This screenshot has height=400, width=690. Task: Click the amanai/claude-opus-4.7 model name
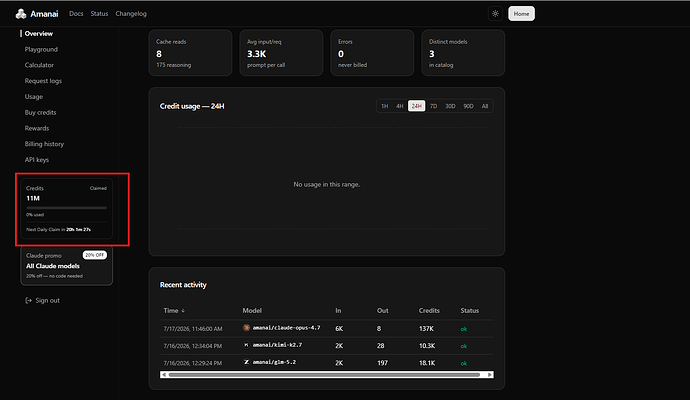(286, 328)
